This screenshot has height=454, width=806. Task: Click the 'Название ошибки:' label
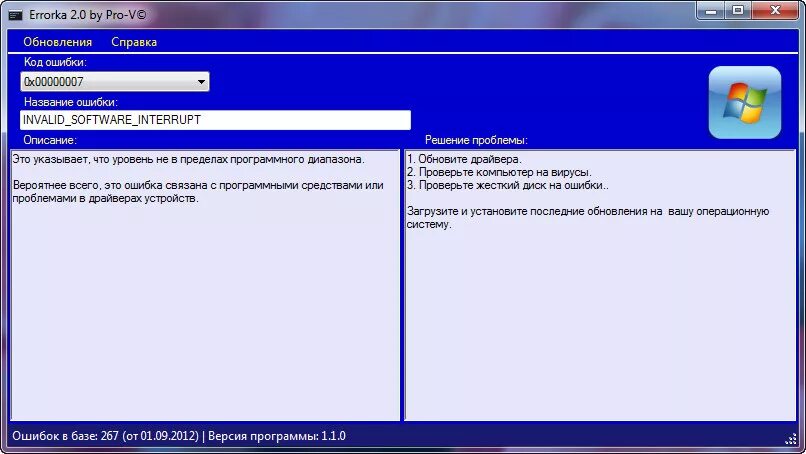[70, 102]
